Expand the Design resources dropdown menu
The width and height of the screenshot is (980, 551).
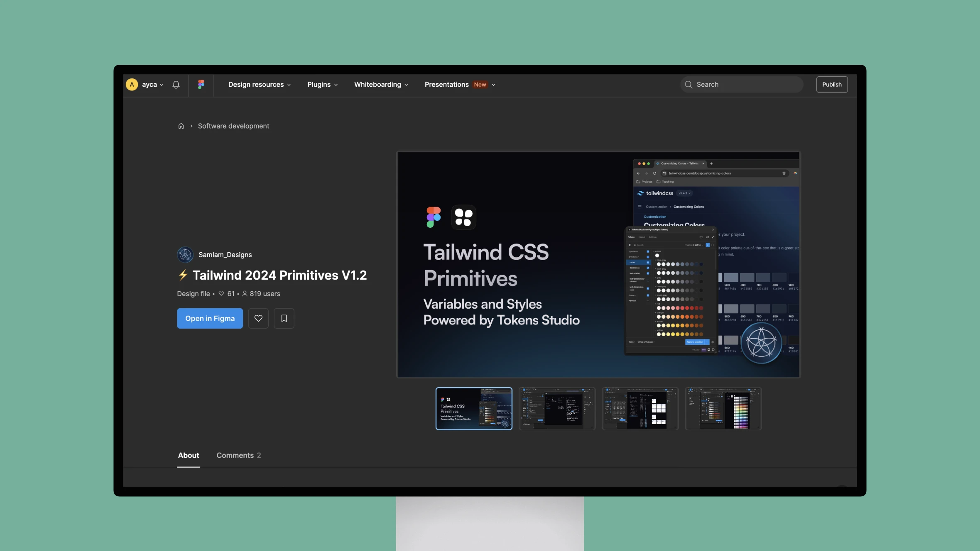(260, 84)
